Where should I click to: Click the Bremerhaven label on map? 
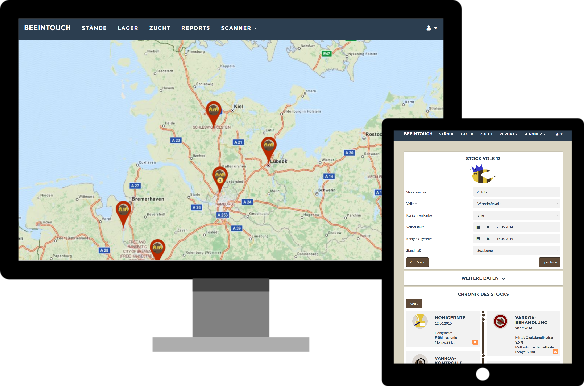coord(147,199)
